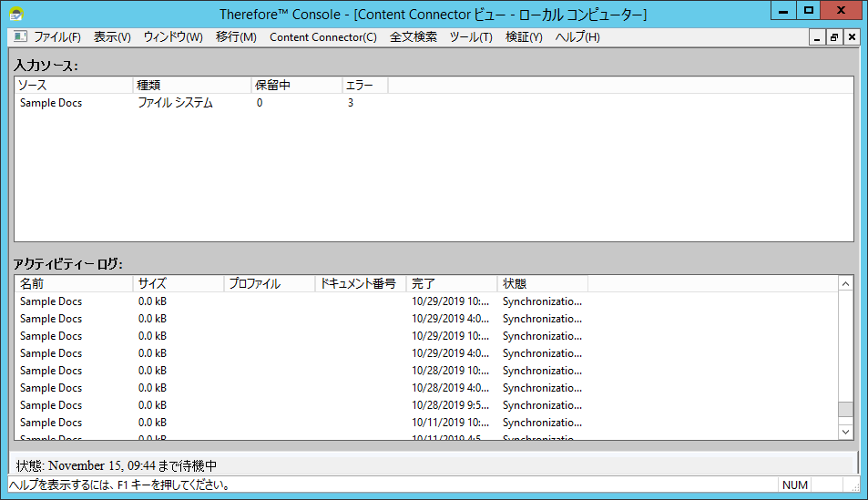The width and height of the screenshot is (868, 500).
Task: Select the log entry dated 10/28/2019 9:5...
Action: 426,405
